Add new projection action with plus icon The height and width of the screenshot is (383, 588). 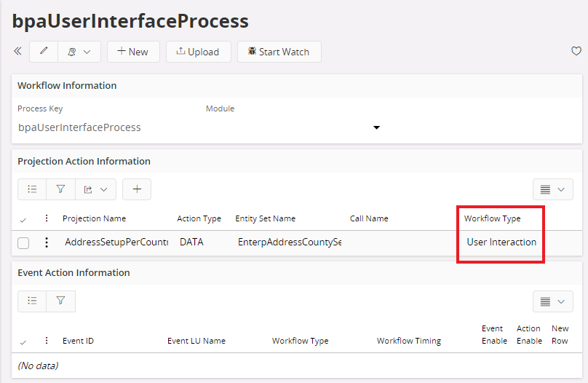tap(137, 189)
